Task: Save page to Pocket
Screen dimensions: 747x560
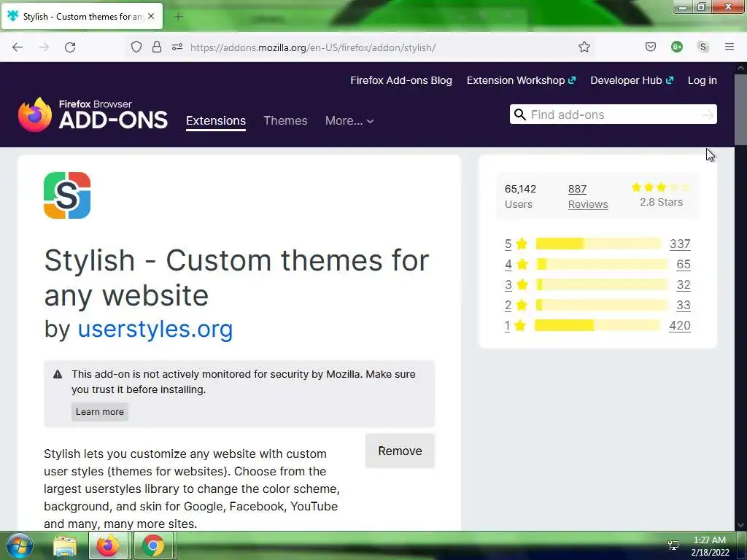Action: pyautogui.click(x=650, y=47)
